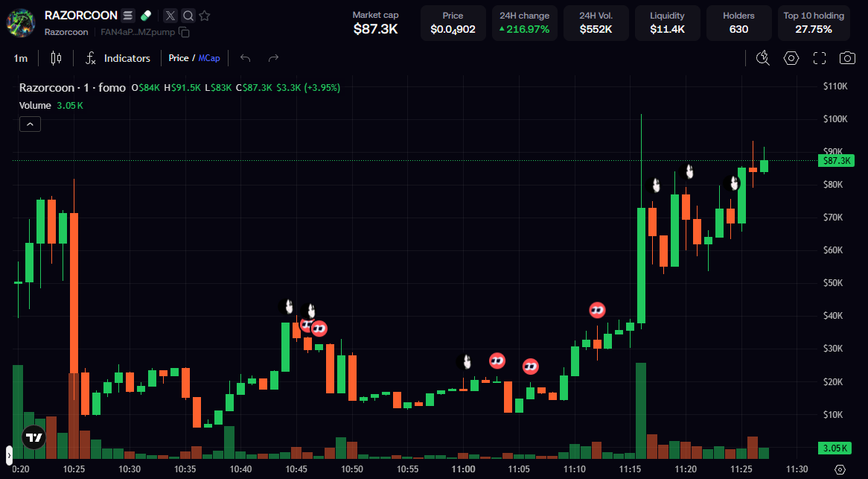Click the 10:45 time axis label
Screen dimensions: 868x479
coord(297,469)
